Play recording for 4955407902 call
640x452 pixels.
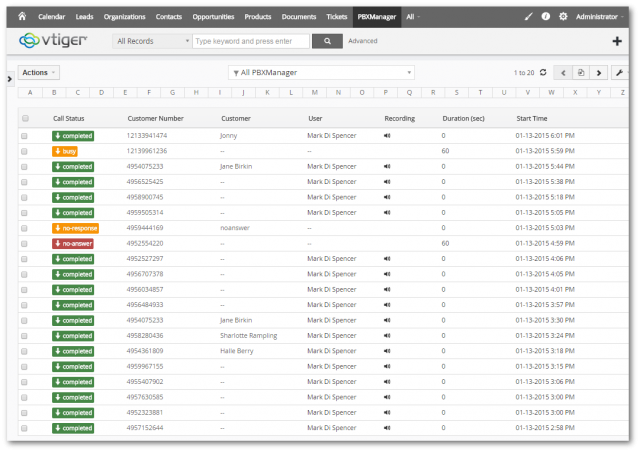click(x=387, y=382)
